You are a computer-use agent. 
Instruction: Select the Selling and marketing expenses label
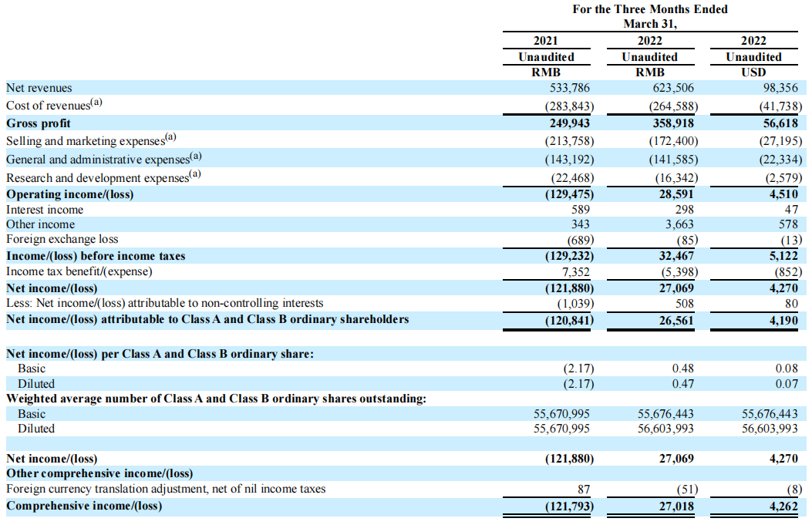click(90, 140)
